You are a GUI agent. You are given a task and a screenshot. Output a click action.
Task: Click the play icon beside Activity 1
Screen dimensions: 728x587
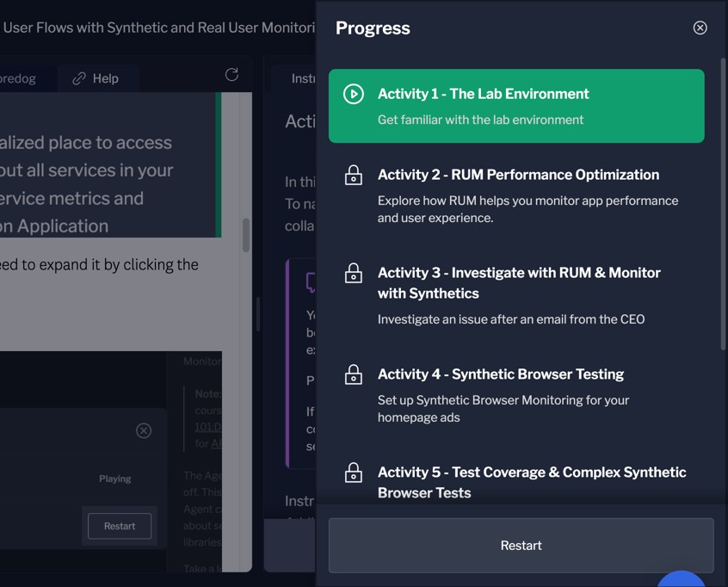tap(354, 94)
